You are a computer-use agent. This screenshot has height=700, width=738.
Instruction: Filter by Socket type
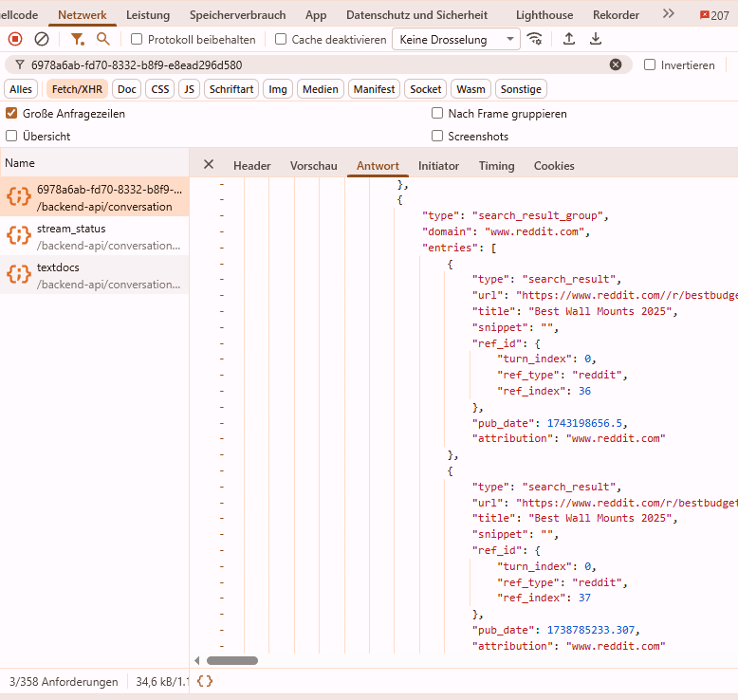tap(426, 89)
